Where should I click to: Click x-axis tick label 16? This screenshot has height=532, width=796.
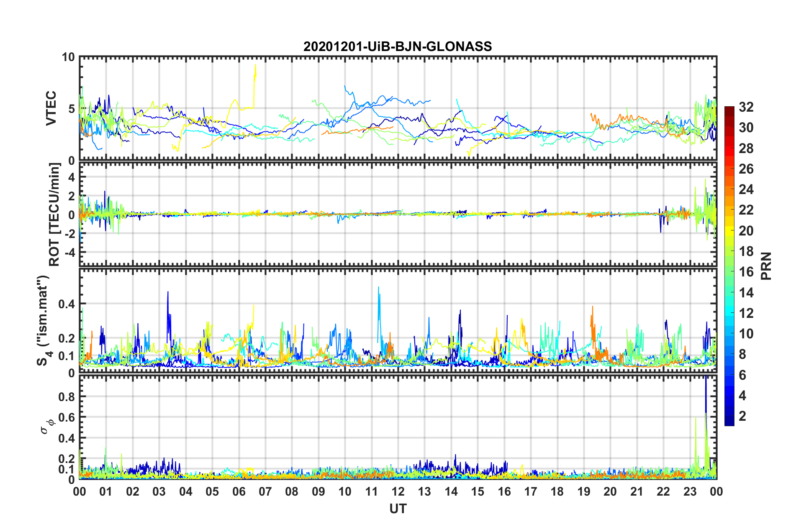(504, 491)
